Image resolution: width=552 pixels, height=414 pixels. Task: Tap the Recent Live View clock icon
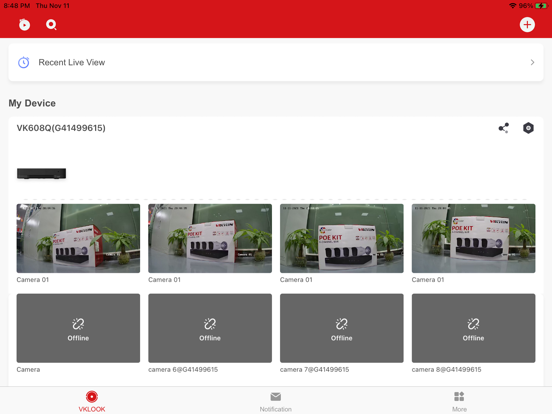(x=24, y=63)
